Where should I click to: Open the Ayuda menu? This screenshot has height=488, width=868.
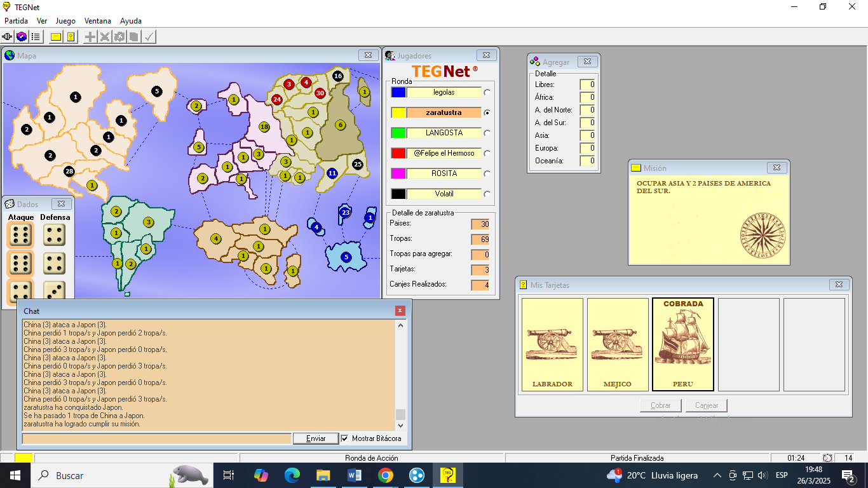tap(131, 21)
